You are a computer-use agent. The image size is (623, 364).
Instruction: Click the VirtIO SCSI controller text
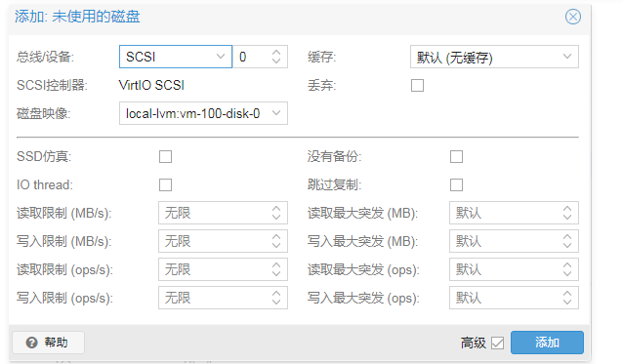(151, 85)
